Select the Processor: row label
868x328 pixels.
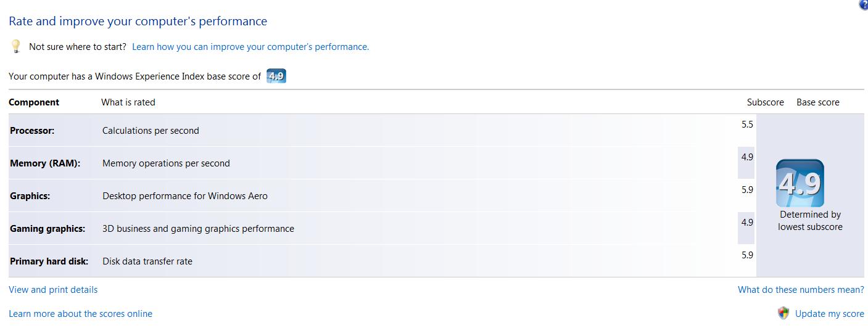[x=32, y=131]
